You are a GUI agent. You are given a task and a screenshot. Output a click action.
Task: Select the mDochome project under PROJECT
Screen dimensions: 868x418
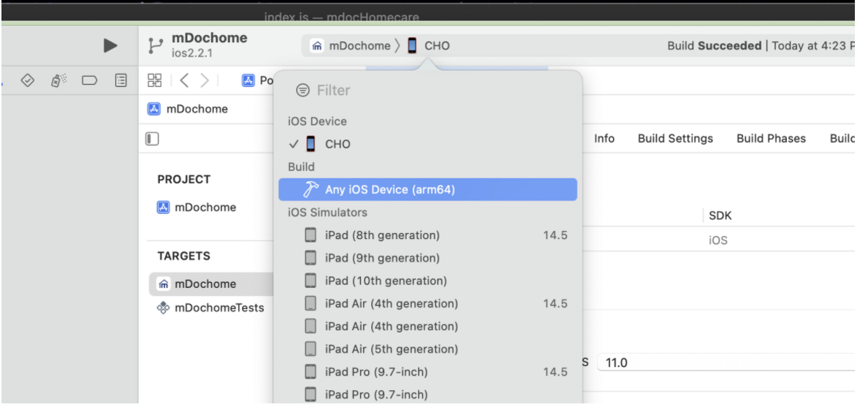click(197, 207)
